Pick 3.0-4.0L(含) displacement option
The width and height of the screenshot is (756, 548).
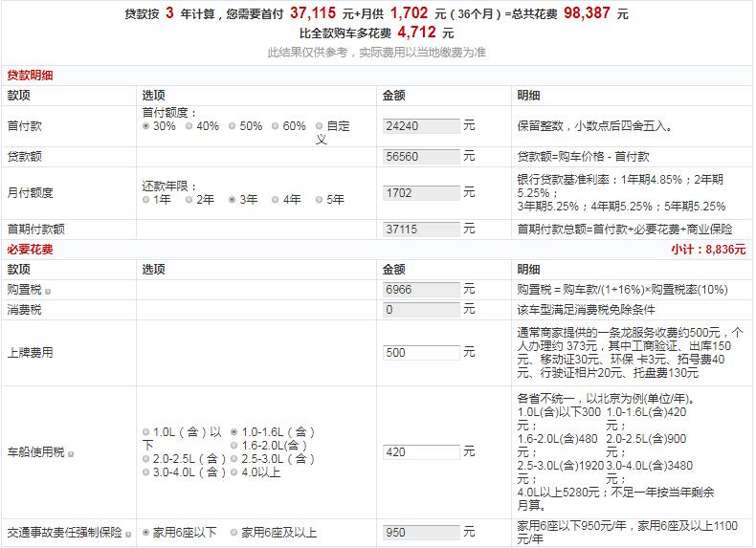[x=146, y=472]
